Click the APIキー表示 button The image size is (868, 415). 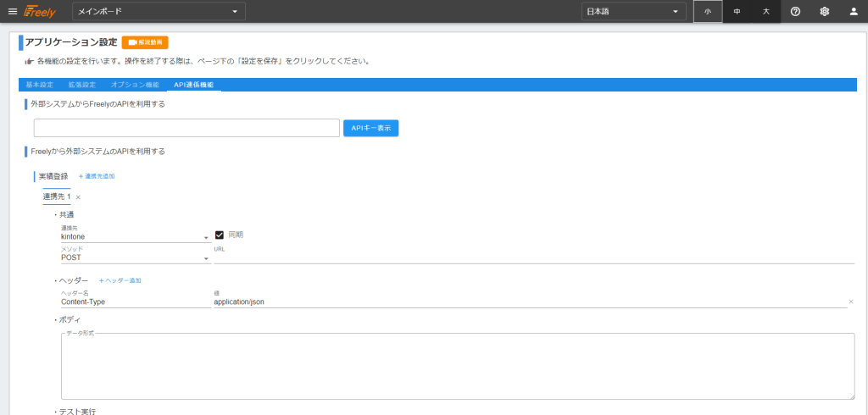(x=370, y=128)
